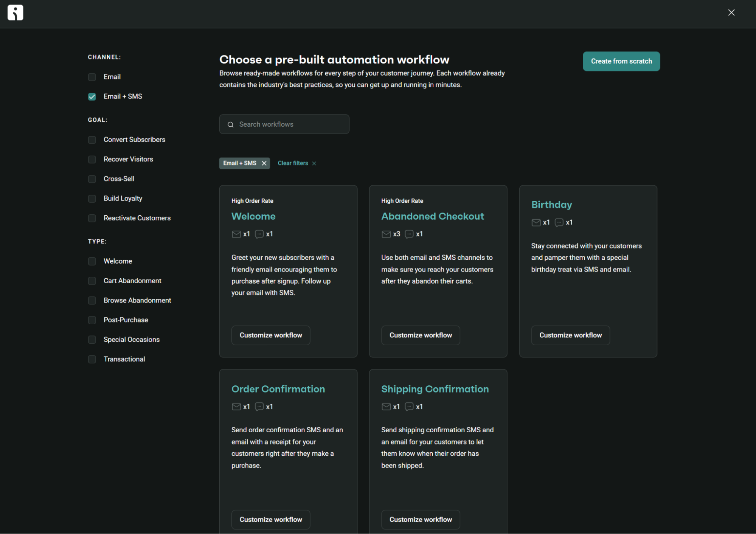Customize the Abandoned Checkout workflow
This screenshot has width=756, height=534.
point(421,335)
